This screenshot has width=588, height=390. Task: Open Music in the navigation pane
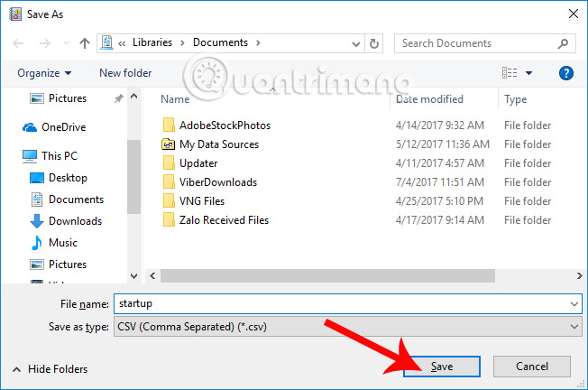pyautogui.click(x=54, y=243)
